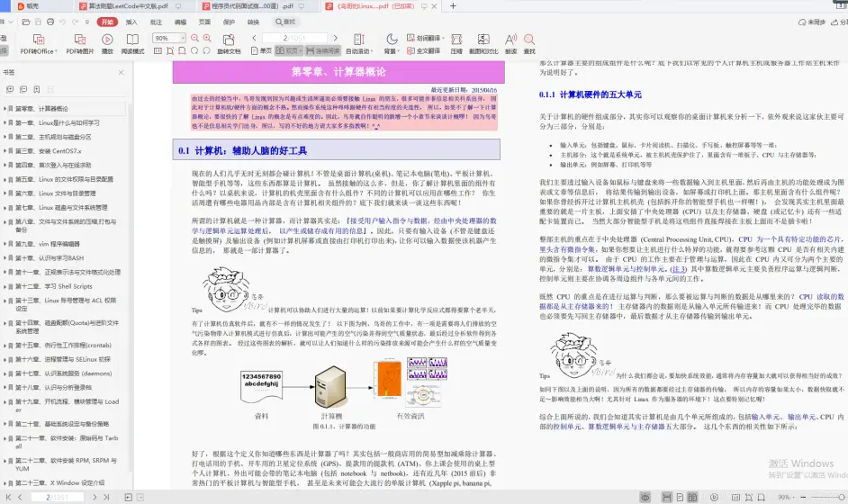The image size is (848, 504).
Task: Click the open folder icon in quick toolbar
Action: click(x=26, y=22)
